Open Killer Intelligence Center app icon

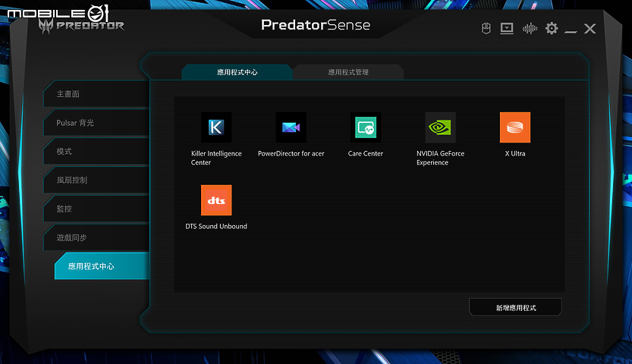coord(216,127)
